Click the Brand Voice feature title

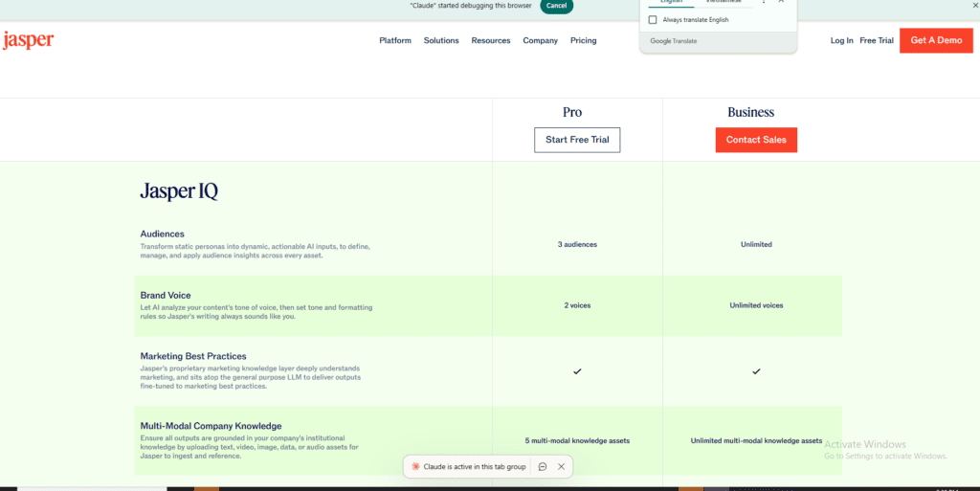click(165, 295)
